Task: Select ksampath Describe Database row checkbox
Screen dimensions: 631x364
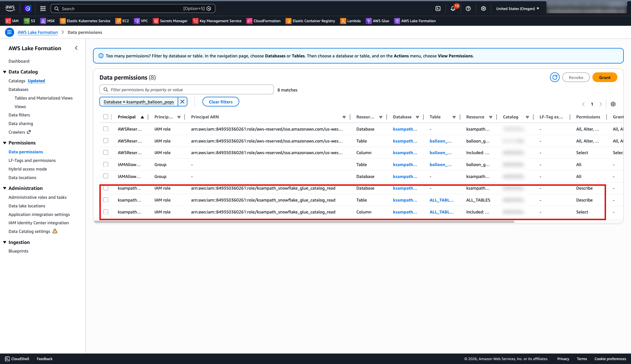Action: [x=106, y=188]
